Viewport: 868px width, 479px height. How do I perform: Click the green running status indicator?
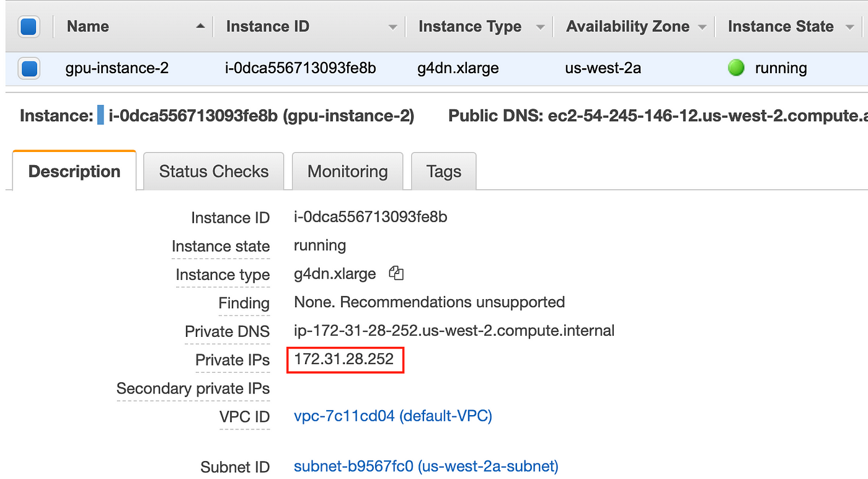[736, 68]
